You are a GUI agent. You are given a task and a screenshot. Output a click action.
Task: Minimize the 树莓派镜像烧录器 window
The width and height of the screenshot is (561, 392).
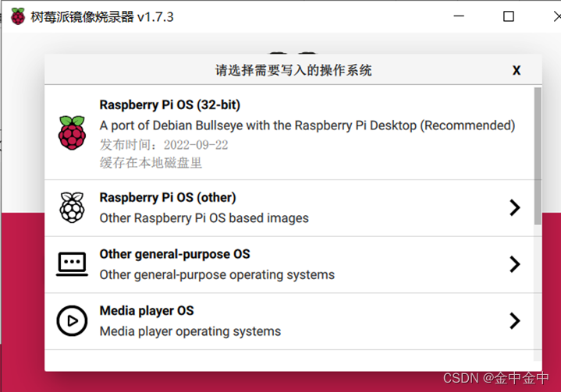(x=459, y=16)
